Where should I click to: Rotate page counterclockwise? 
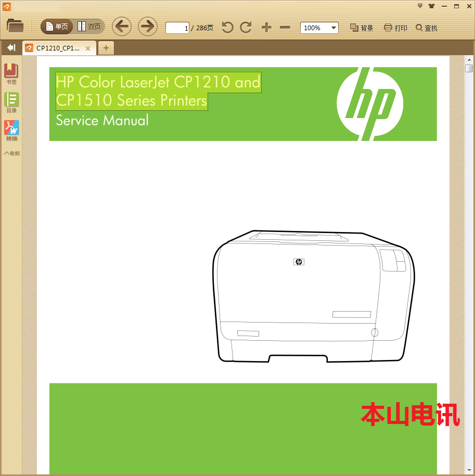[228, 28]
